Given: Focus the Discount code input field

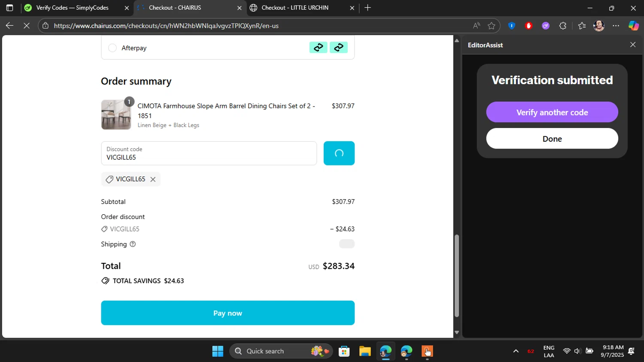Looking at the screenshot, I should [x=209, y=153].
